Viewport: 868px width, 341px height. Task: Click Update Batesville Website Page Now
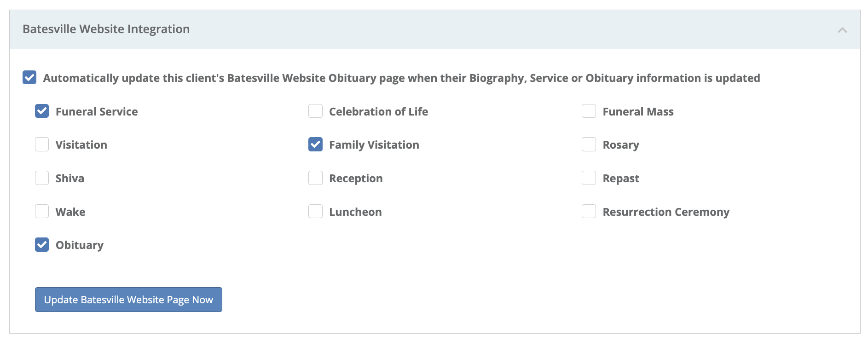point(128,299)
